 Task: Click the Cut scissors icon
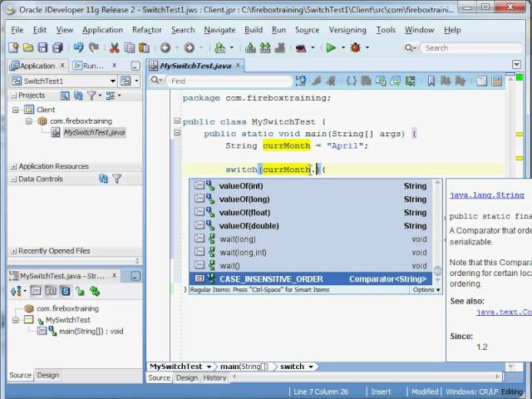(x=115, y=48)
